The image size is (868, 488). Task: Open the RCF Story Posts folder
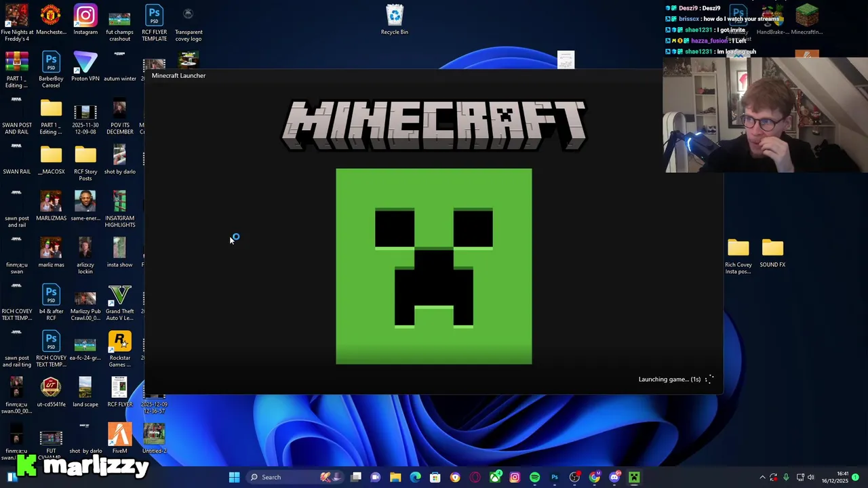pos(85,163)
